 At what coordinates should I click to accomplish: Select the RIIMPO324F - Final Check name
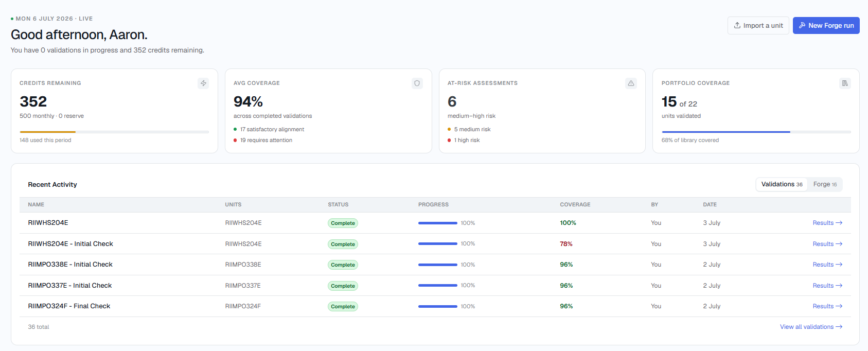tap(69, 306)
